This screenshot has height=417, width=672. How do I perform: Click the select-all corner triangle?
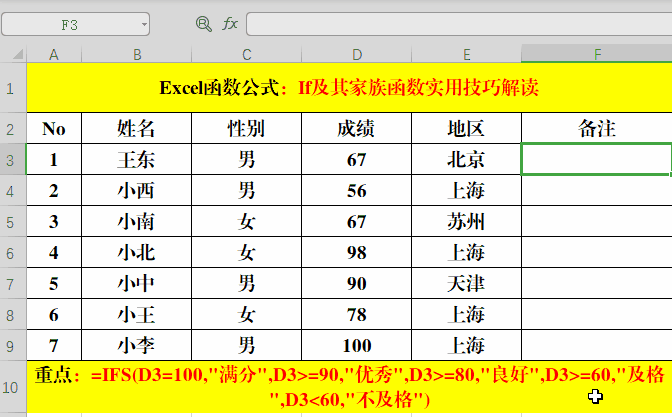click(x=18, y=54)
